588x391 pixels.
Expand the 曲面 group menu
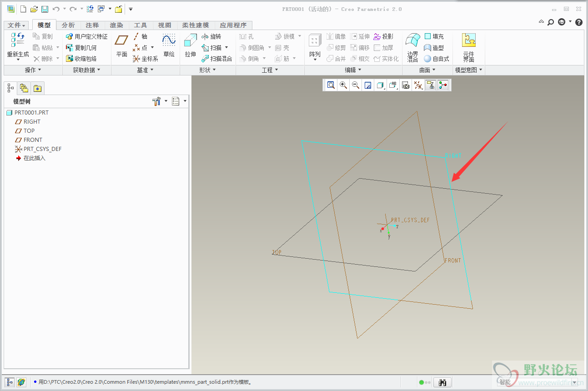tap(427, 70)
